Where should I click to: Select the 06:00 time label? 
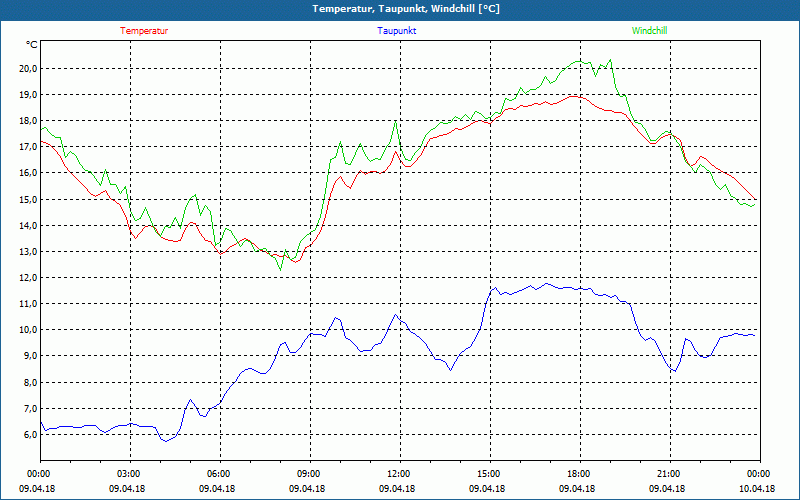point(219,474)
